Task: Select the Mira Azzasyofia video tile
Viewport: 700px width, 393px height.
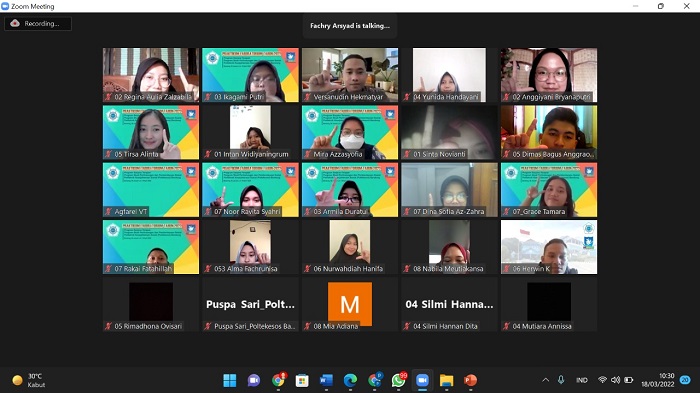Action: 350,132
